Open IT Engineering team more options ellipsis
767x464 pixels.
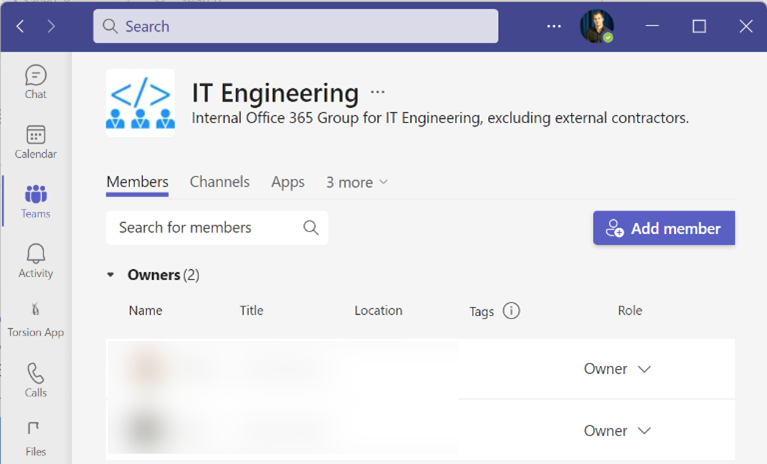pyautogui.click(x=378, y=92)
